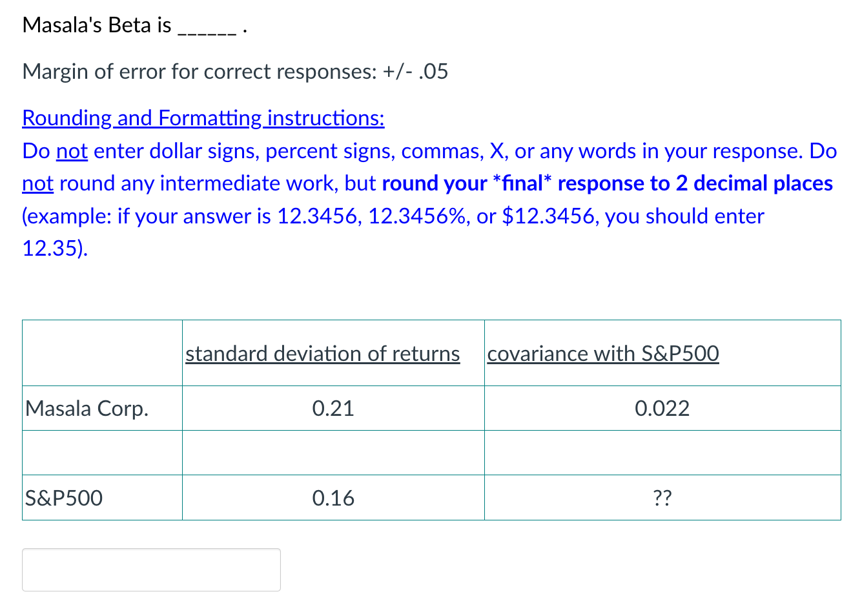Viewport: 851px width, 616px height.
Task: Open the Rounding and Formatting instructions link
Action: click(203, 118)
